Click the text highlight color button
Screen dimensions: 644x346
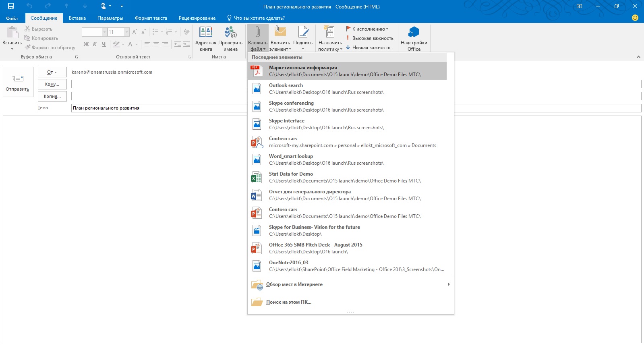(x=116, y=44)
